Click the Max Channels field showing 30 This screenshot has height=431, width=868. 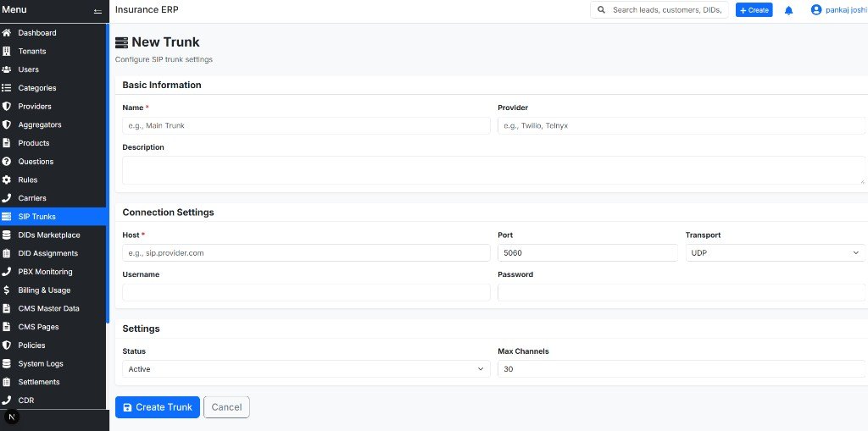(682, 369)
